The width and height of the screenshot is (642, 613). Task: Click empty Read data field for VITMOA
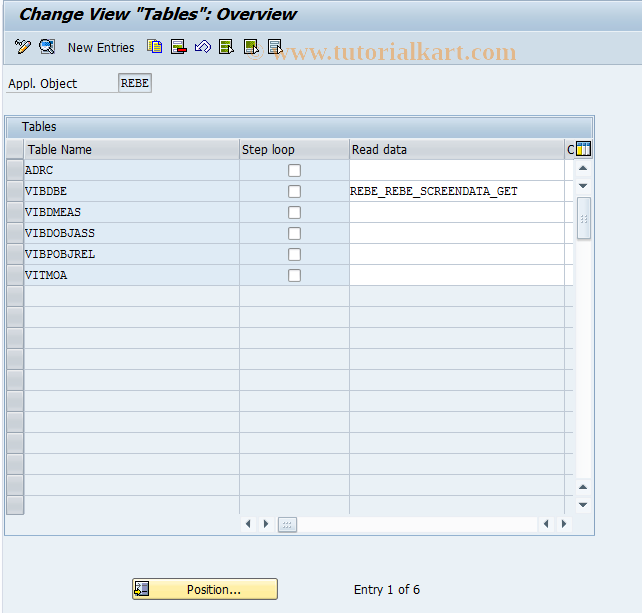coord(457,275)
